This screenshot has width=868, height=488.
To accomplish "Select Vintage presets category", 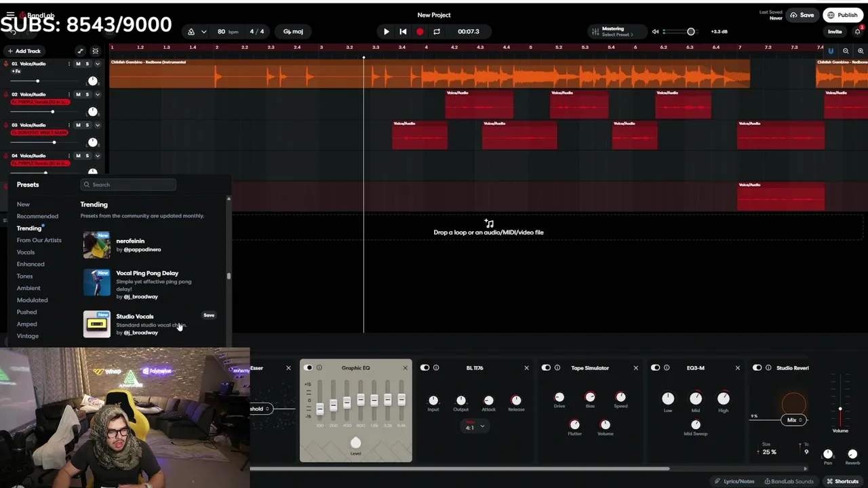I will (x=28, y=336).
